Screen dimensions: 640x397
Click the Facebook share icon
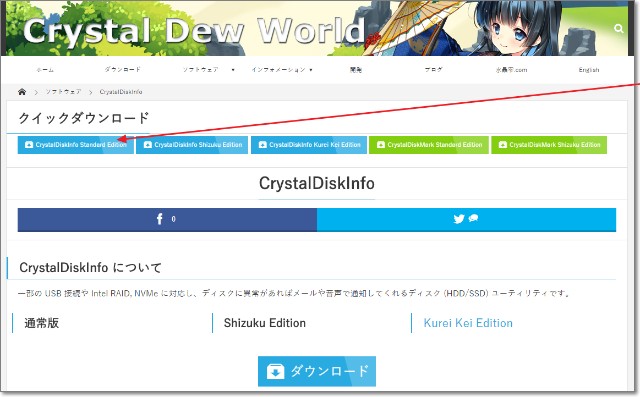pos(160,219)
